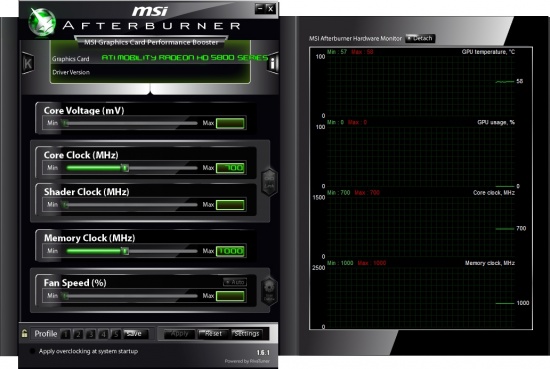Select profile slot 5
Image resolution: width=550 pixels, height=369 pixels.
(116, 334)
